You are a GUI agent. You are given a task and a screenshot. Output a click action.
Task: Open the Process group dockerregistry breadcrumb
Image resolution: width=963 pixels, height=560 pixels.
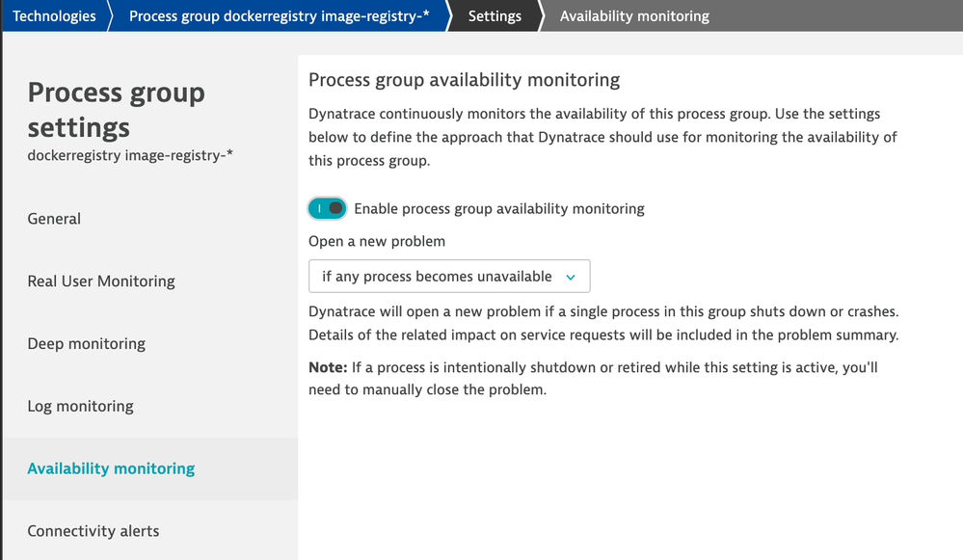tap(280, 16)
